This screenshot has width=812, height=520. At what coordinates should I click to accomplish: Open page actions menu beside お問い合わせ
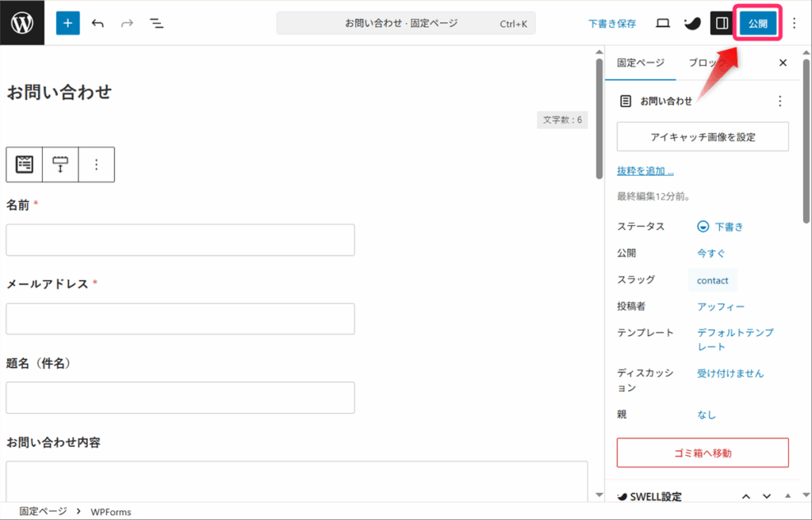click(780, 101)
